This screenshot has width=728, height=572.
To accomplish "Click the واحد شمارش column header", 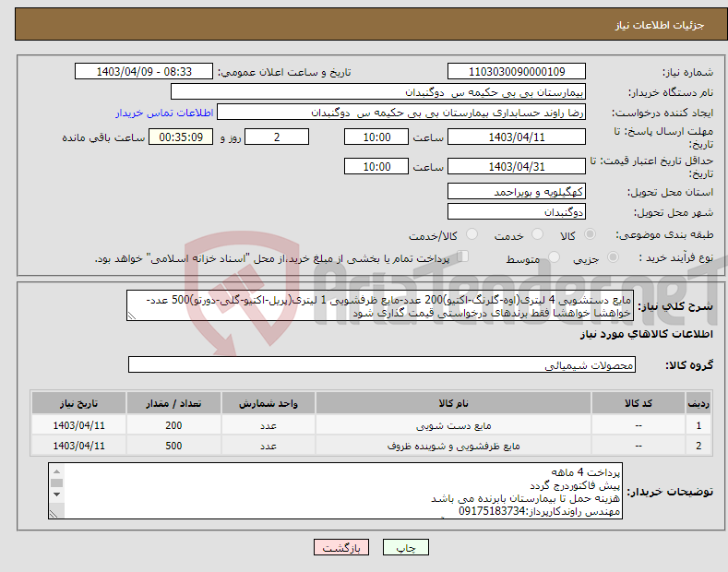I will tap(269, 403).
